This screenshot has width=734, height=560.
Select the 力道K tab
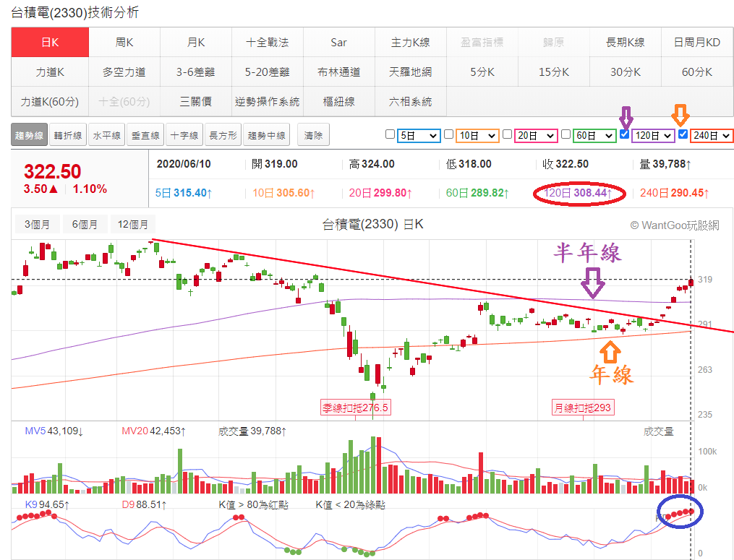coord(50,72)
